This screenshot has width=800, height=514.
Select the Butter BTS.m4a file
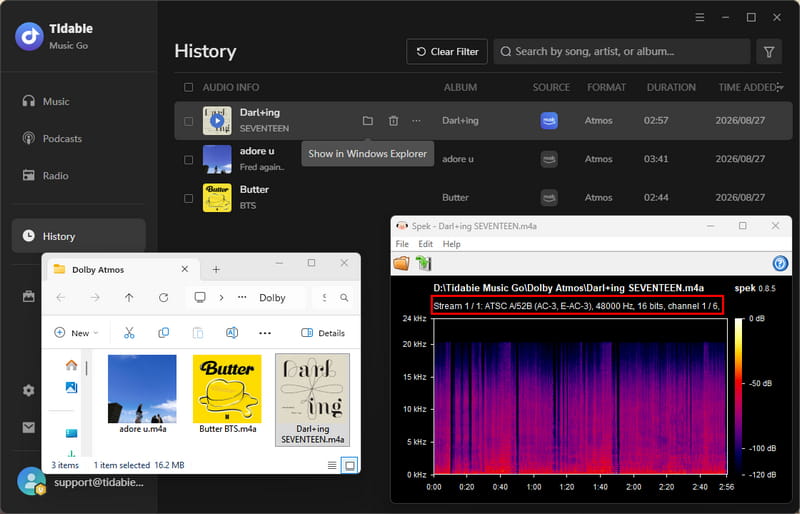point(227,395)
